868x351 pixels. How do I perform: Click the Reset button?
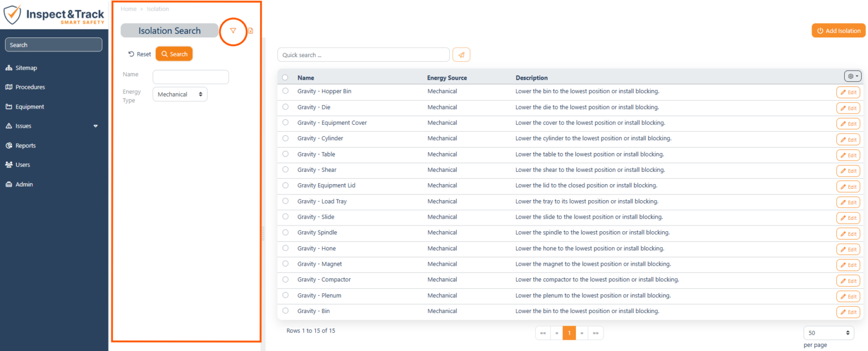tap(140, 54)
